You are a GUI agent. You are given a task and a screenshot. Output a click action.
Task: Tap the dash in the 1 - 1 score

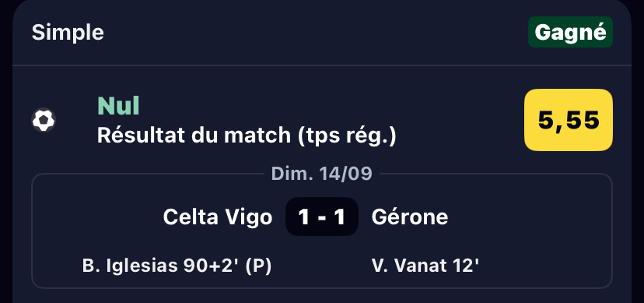pyautogui.click(x=322, y=217)
